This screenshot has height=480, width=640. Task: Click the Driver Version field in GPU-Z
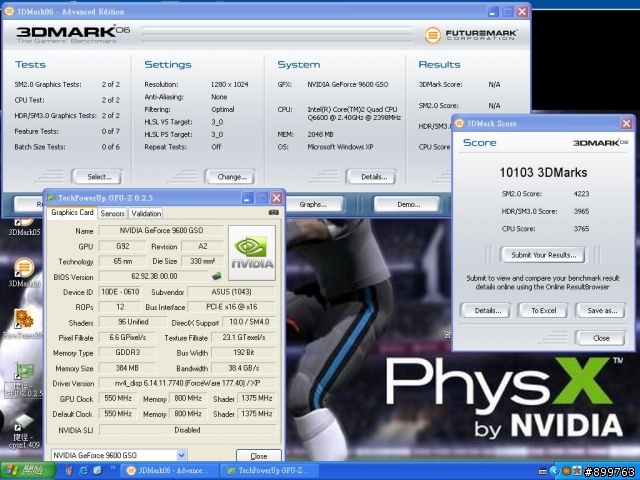pos(187,383)
